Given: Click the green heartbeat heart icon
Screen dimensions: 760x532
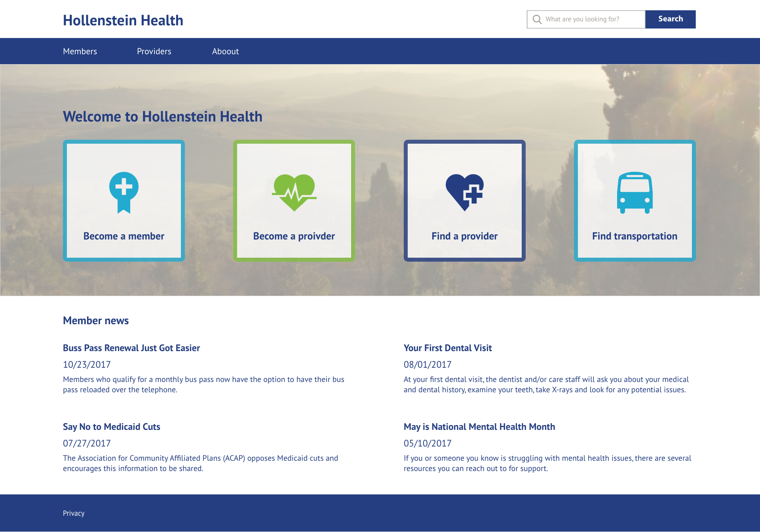Looking at the screenshot, I should [294, 192].
